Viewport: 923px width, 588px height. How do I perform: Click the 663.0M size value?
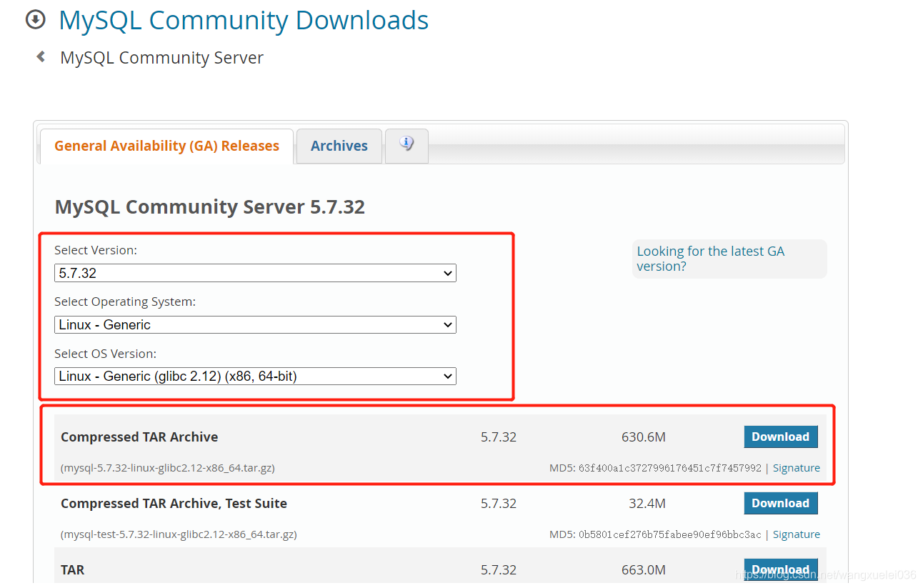pos(643,569)
